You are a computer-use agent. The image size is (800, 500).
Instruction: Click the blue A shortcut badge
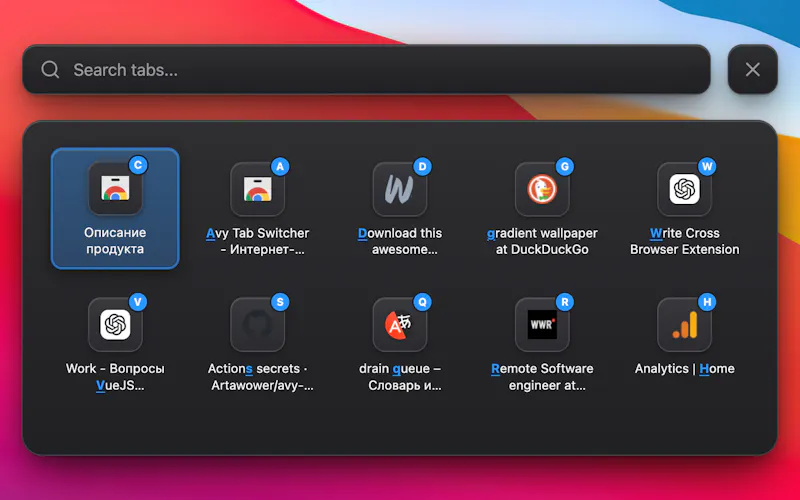[x=280, y=166]
